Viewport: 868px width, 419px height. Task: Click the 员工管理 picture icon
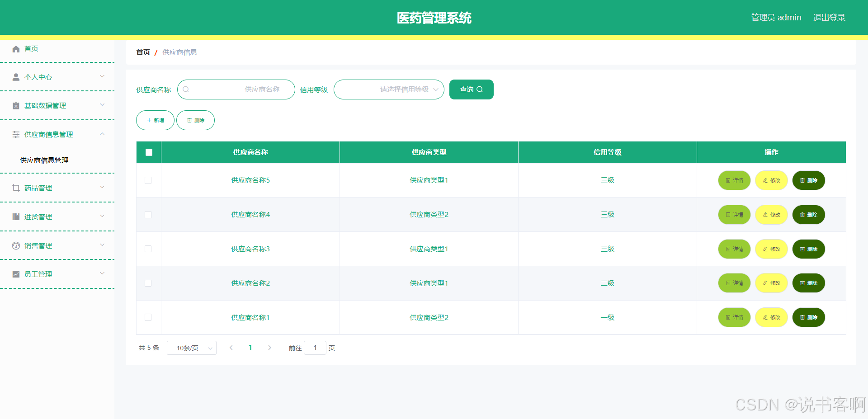point(15,273)
